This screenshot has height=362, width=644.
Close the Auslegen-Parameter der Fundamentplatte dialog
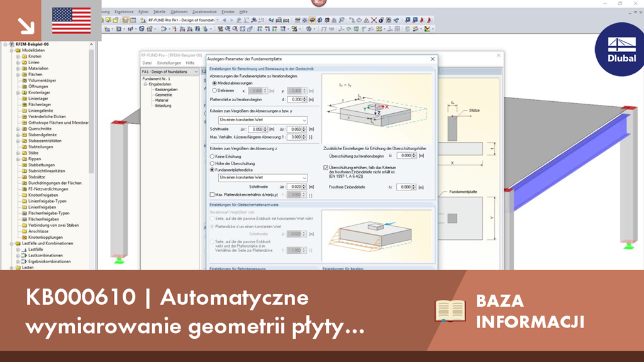coord(433,59)
